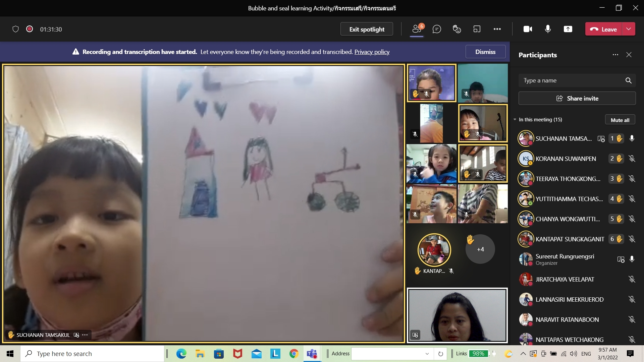This screenshot has height=362, width=644.
Task: Open Participants panel more options ellipsis
Action: pos(615,55)
